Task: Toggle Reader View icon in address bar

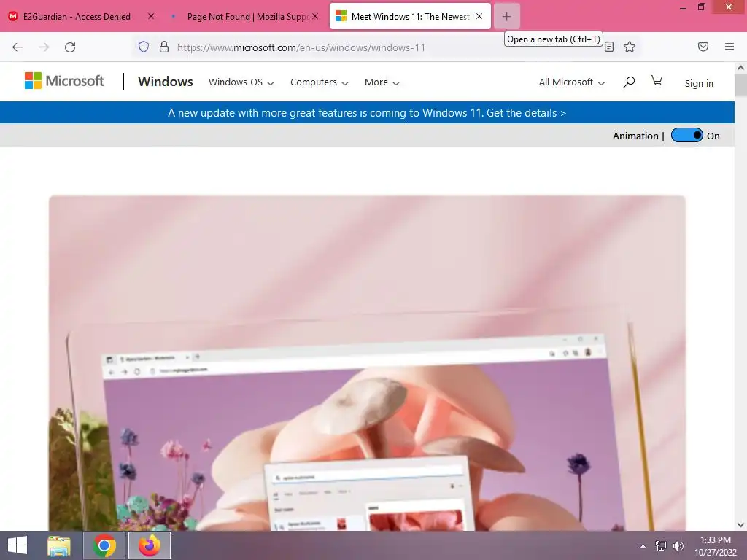Action: coord(609,47)
